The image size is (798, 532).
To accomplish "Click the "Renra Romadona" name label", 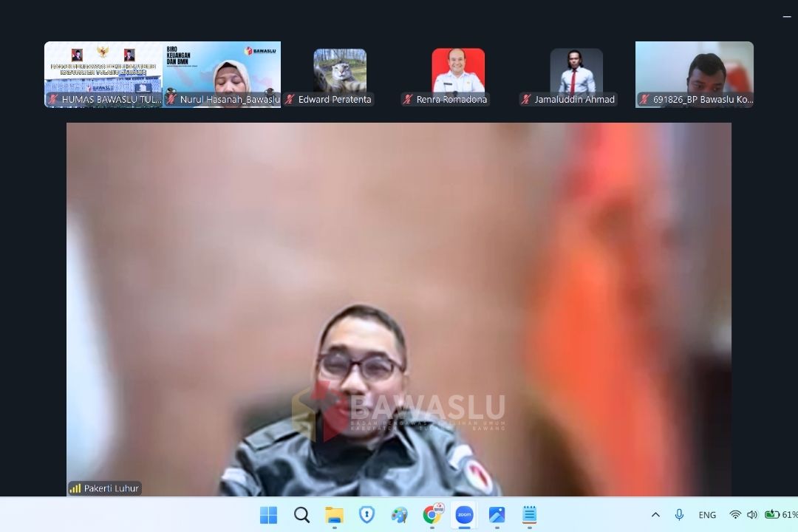I will [x=451, y=99].
